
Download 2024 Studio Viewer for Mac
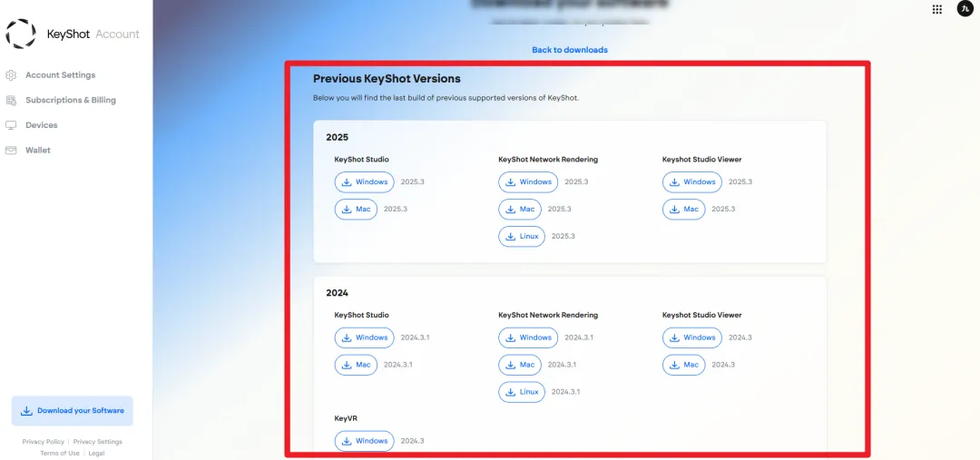tap(684, 365)
